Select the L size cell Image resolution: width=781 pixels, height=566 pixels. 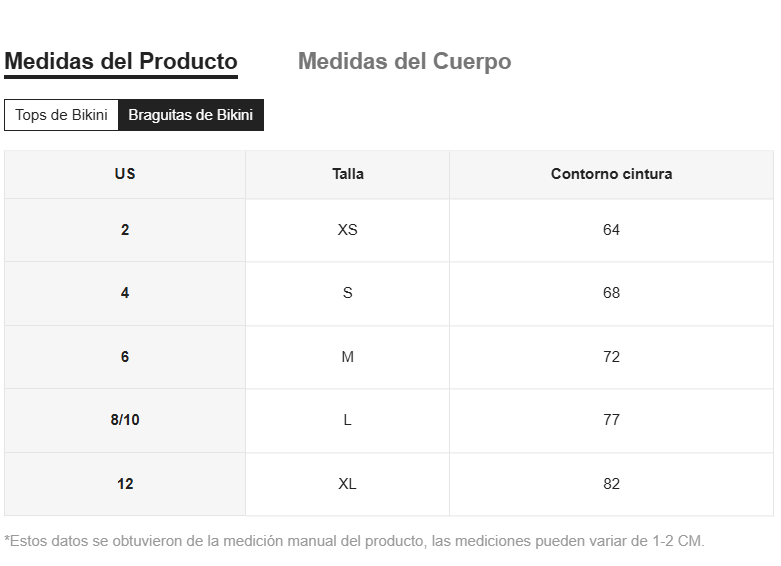click(347, 420)
